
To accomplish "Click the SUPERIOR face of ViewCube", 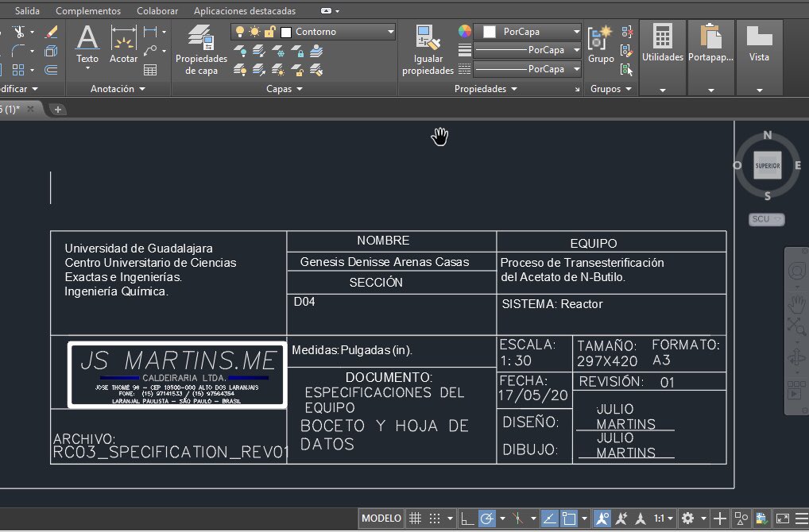I will click(767, 165).
